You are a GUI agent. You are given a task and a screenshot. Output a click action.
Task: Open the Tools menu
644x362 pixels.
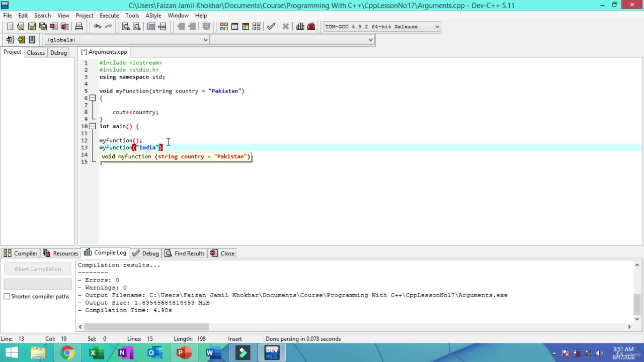(x=132, y=16)
